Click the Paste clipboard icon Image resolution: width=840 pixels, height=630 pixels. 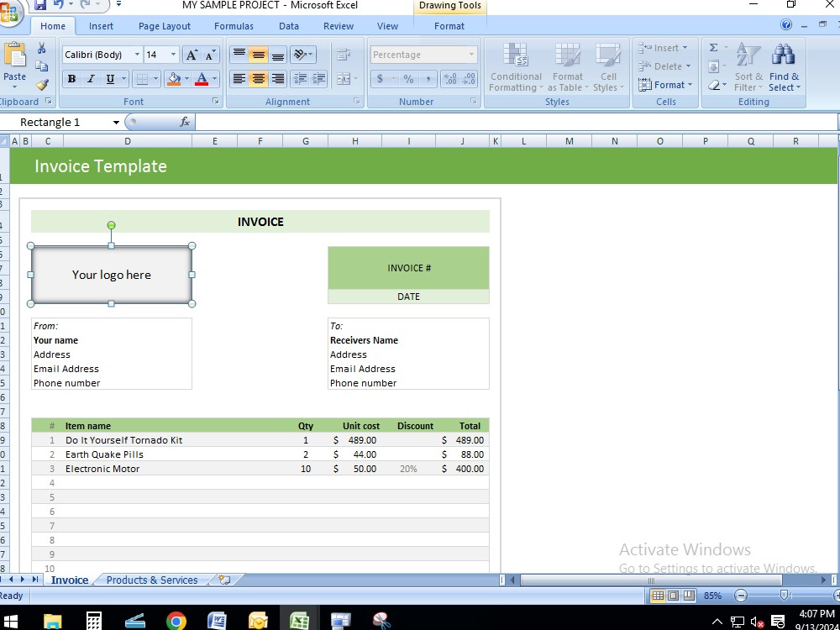[14, 55]
